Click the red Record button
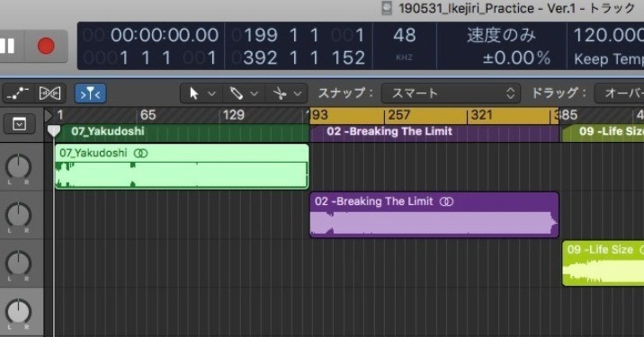Viewport: 644px width, 337px height. click(46, 46)
